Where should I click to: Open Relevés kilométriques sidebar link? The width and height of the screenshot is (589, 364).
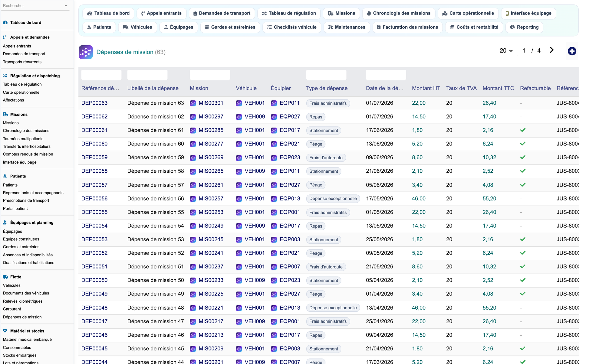[23, 301]
